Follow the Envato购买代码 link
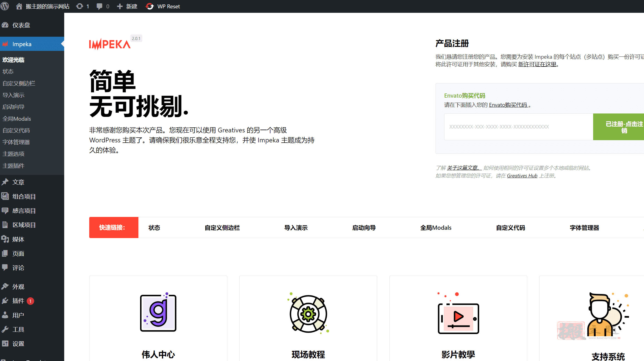The width and height of the screenshot is (644, 361). (508, 105)
